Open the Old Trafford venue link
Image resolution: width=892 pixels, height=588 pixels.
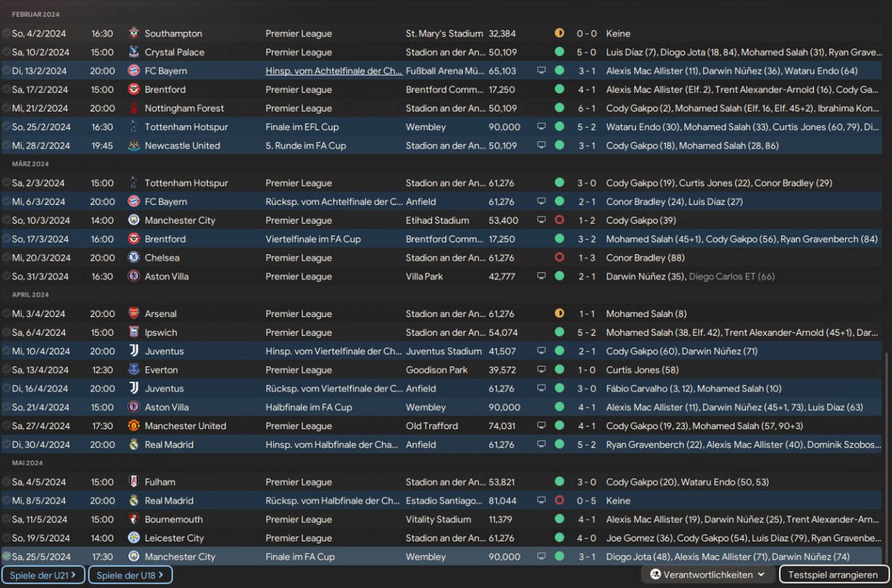click(432, 426)
